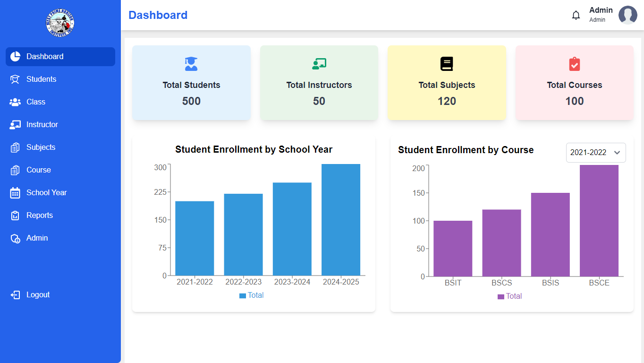Open the admin profile avatar
The height and width of the screenshot is (363, 644).
tap(627, 15)
